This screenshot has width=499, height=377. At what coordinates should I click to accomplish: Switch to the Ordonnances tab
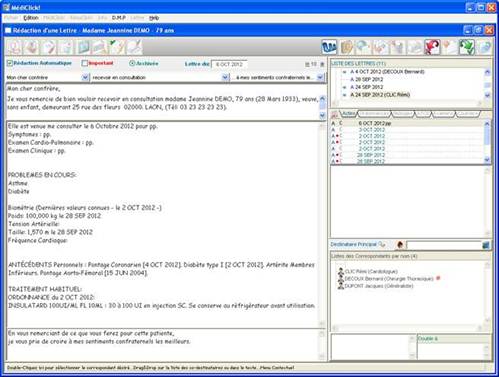(x=374, y=114)
